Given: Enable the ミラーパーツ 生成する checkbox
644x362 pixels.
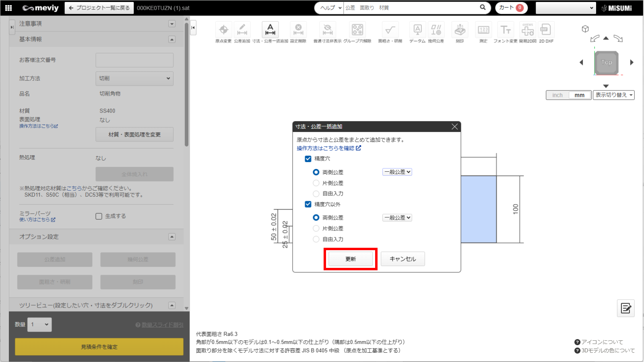Looking at the screenshot, I should coord(99,216).
